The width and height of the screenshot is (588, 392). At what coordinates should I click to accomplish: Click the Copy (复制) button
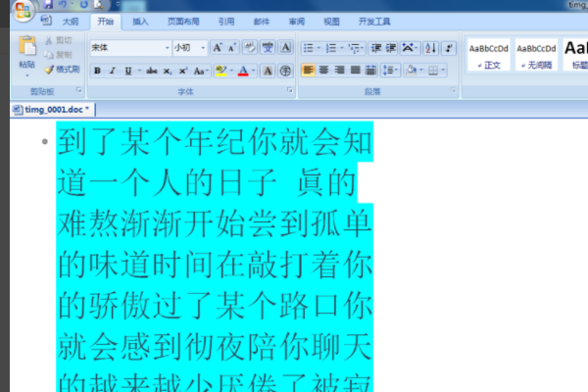pos(59,55)
